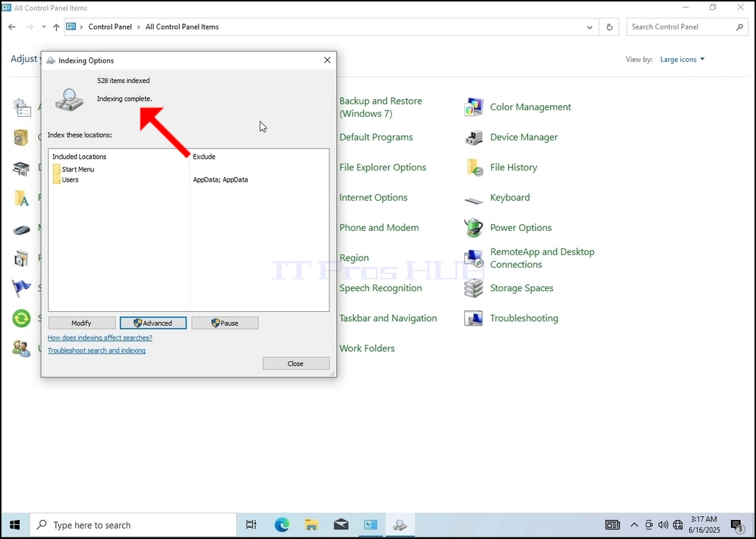The width and height of the screenshot is (756, 539).
Task: Select the Start Menu folder in Included Locations
Action: (74, 169)
